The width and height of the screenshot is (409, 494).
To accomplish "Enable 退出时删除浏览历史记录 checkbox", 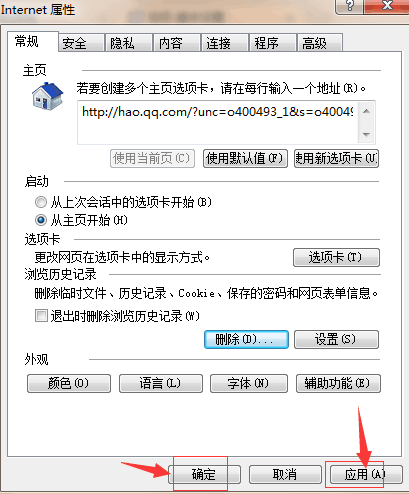I will click(41, 315).
